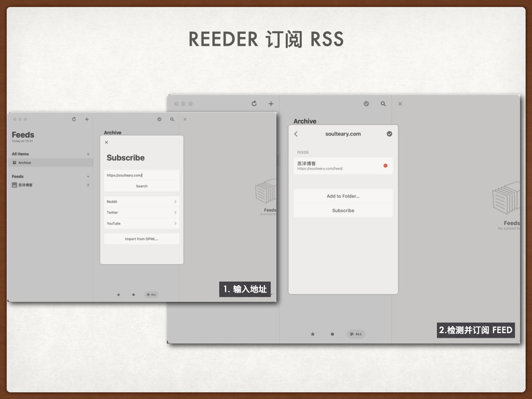Toggle the red dot on 苏洋博客 feed

pos(385,165)
